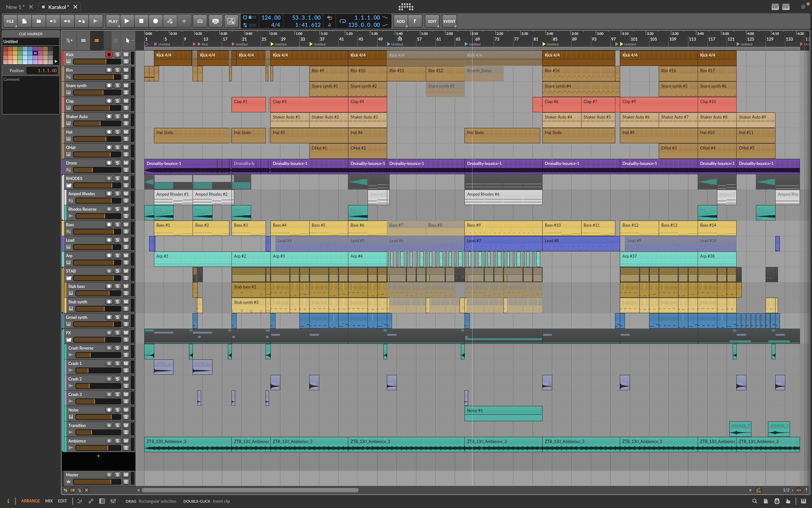
Task: Solo the Rim track
Action: tap(117, 70)
